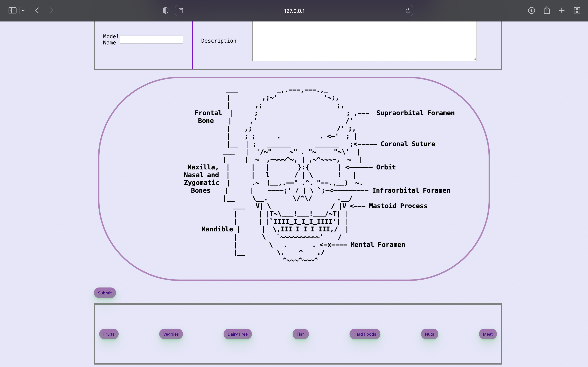This screenshot has height=367, width=588.
Task: Click the privacy shield icon in the toolbar
Action: tap(165, 10)
